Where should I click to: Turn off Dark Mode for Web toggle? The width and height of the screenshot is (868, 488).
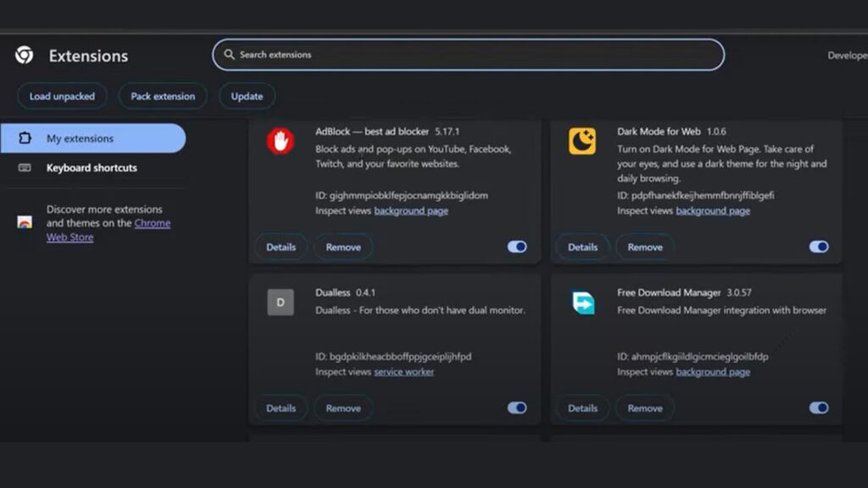tap(818, 247)
